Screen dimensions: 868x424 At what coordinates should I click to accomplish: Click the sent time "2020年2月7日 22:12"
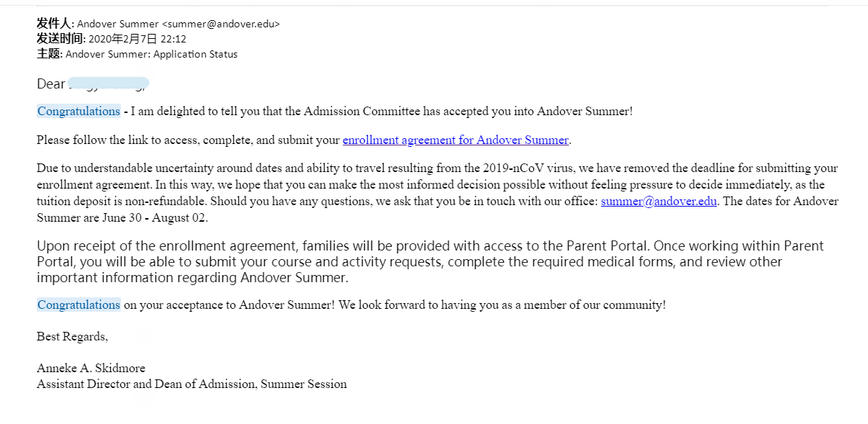[137, 39]
